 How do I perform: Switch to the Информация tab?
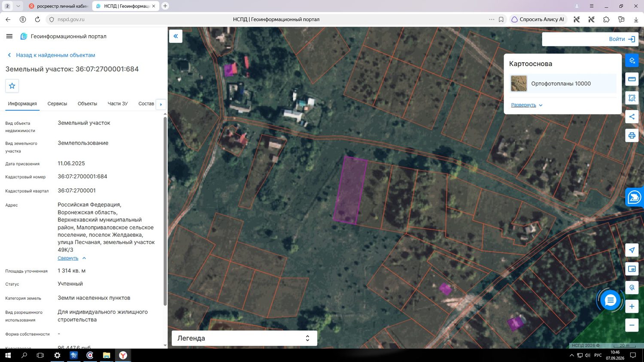[22, 104]
